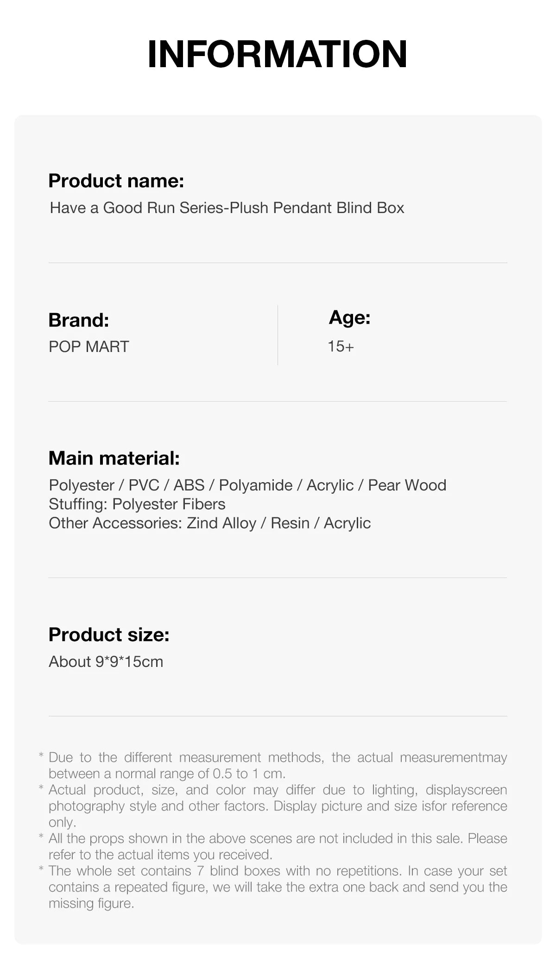Click the "Stuffing: Polyester Fibers" line
This screenshot has height=980, width=556.
tap(137, 504)
